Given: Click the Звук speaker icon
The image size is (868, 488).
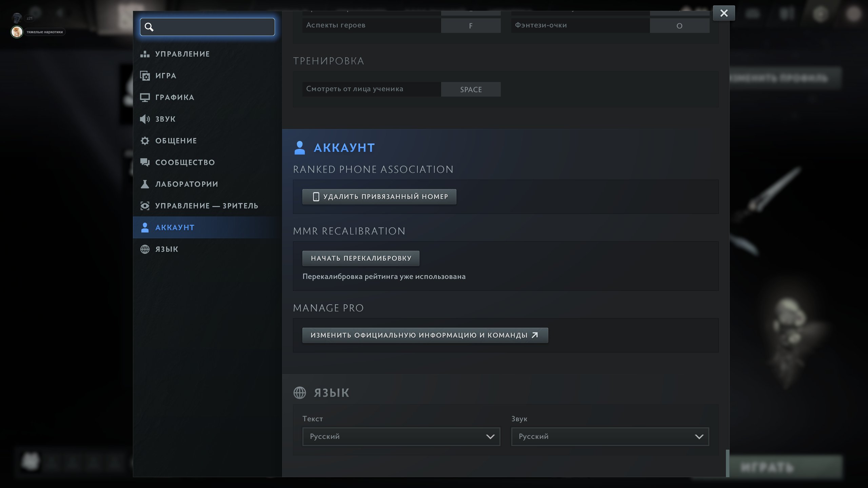Looking at the screenshot, I should (x=145, y=119).
